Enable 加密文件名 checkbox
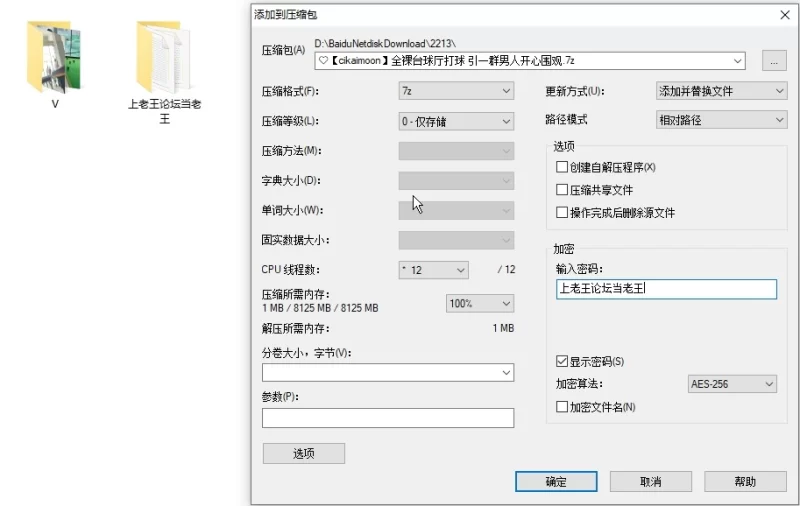Viewport: 800px width, 506px height. coord(561,407)
